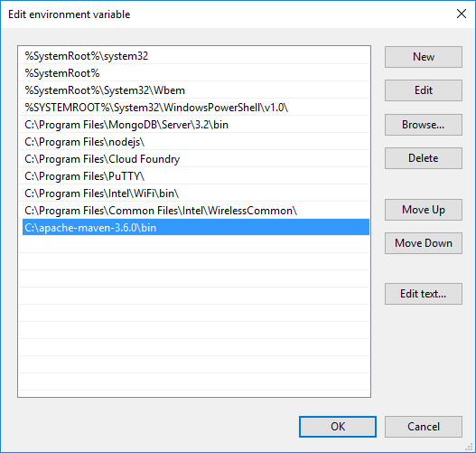Select the Cloud Foundry path entry
The width and height of the screenshot is (476, 453).
point(196,159)
